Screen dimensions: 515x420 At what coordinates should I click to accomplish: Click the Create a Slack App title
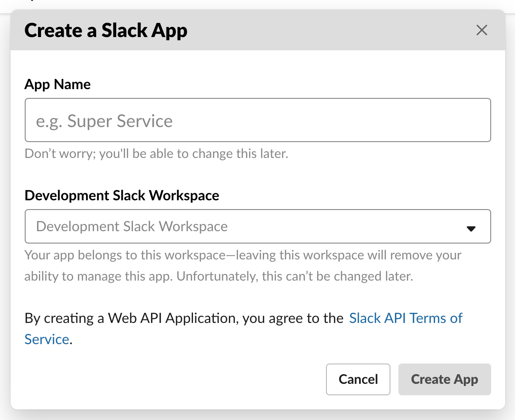coord(106,30)
